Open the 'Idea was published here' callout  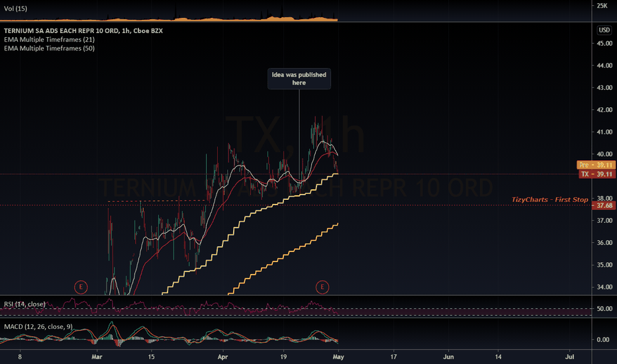[299, 79]
